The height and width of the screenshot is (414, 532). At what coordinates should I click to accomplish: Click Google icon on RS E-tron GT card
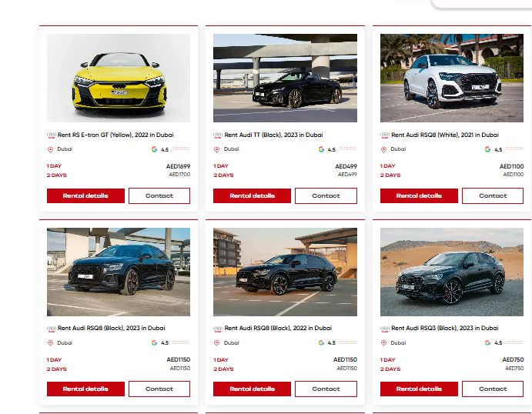pos(154,149)
